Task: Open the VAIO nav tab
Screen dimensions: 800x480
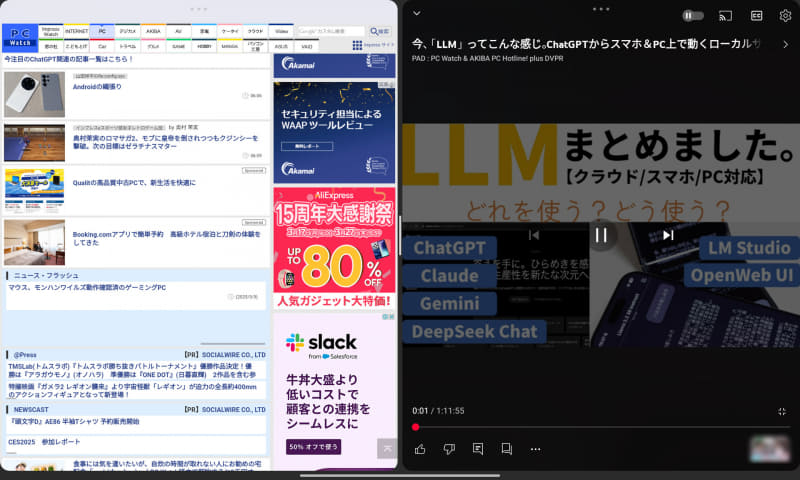Action: pos(307,46)
